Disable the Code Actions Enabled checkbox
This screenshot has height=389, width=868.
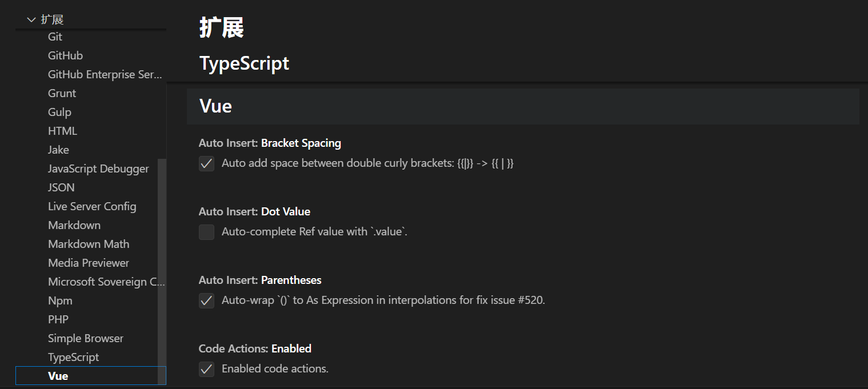click(x=206, y=369)
